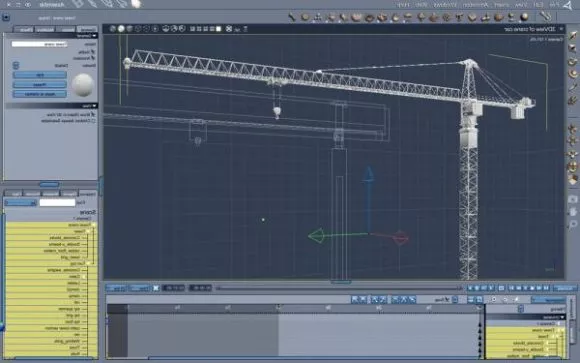
Task: Collapse the Tower crane node in scene tree
Action: click(94, 225)
